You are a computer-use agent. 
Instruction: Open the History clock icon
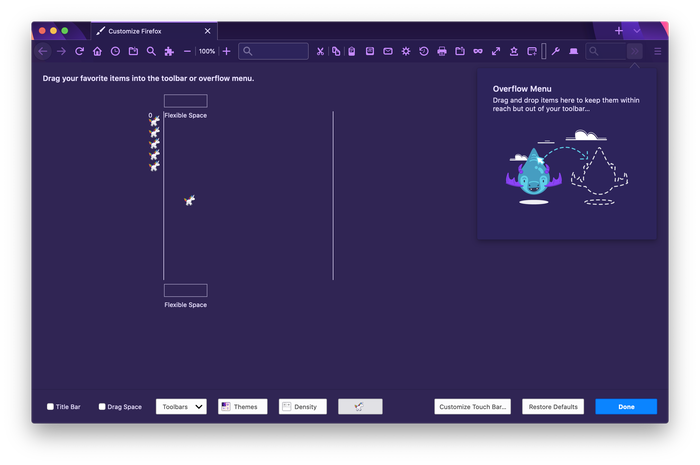[115, 51]
